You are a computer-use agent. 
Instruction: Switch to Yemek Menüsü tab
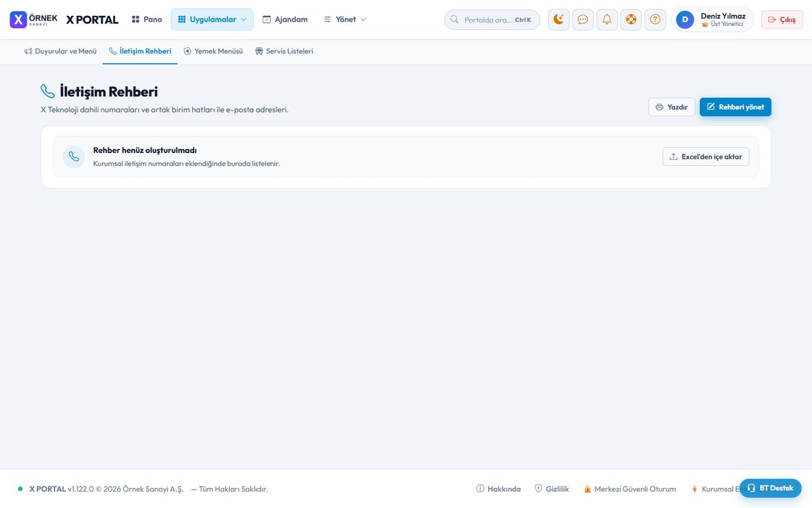(x=213, y=51)
